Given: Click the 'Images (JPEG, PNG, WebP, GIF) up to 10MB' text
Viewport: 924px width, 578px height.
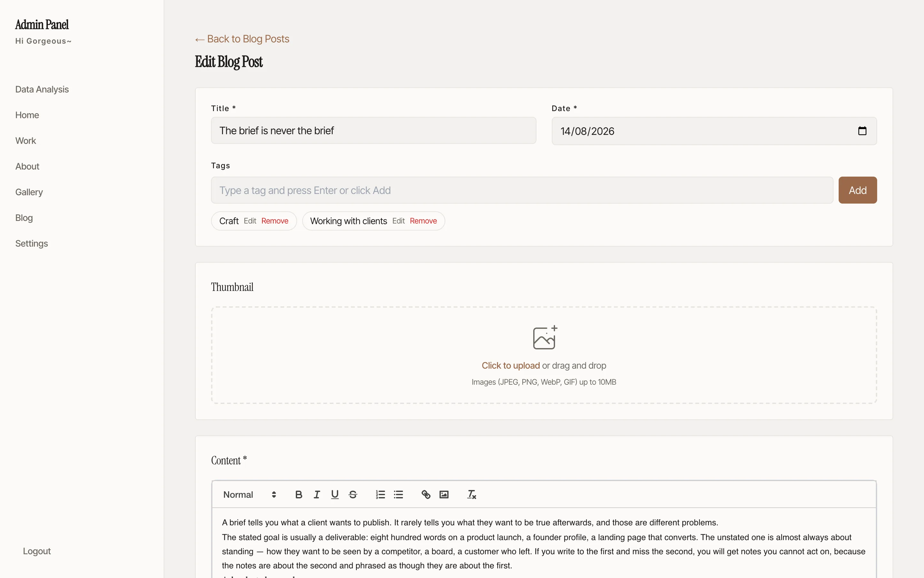Looking at the screenshot, I should point(544,382).
